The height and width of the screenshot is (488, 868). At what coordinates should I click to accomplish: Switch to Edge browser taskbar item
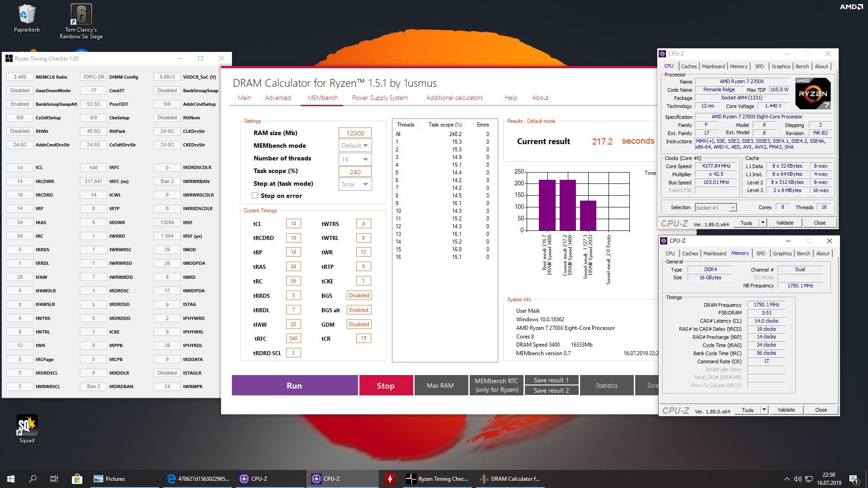point(198,479)
